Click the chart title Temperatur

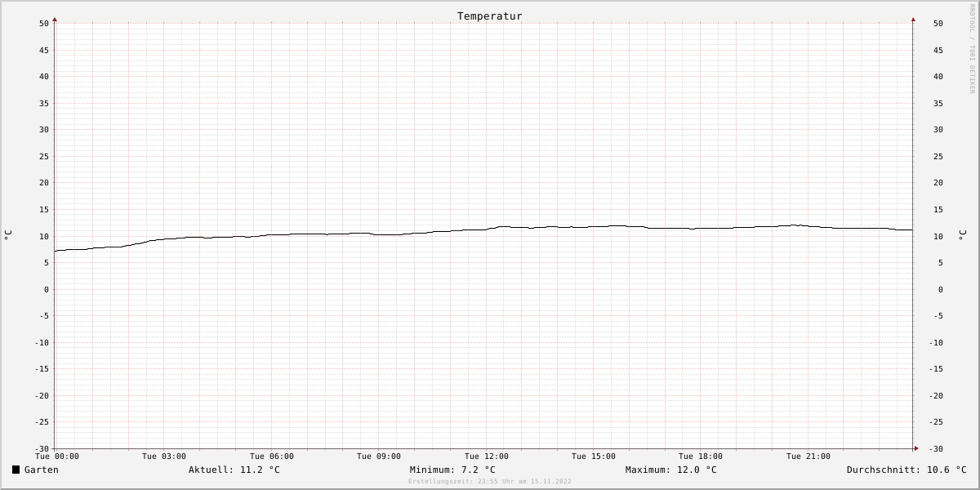490,16
